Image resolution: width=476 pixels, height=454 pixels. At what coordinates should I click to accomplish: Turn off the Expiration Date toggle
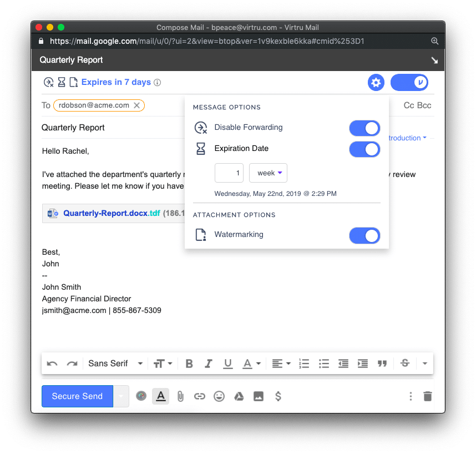click(x=364, y=149)
